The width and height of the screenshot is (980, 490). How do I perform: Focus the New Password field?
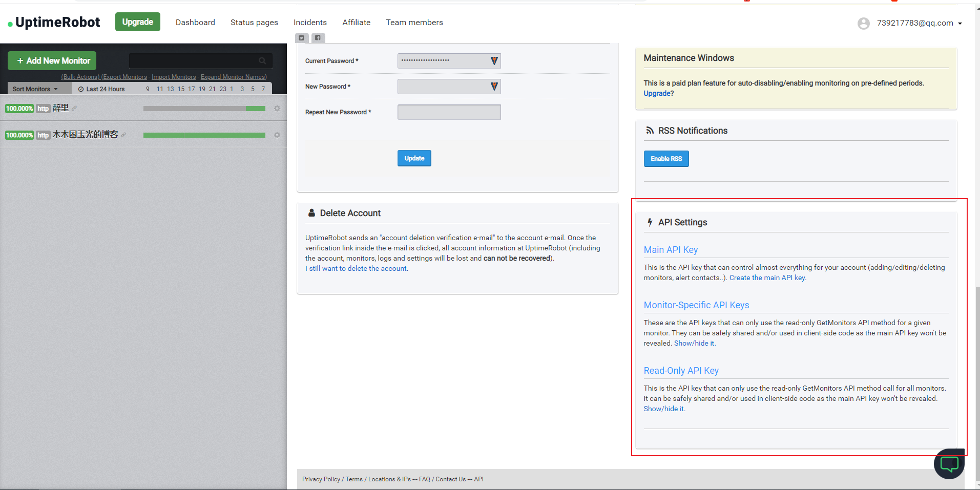click(x=449, y=87)
